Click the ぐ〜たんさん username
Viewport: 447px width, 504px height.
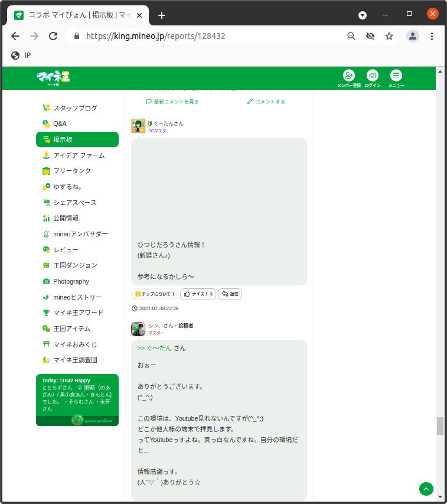[168, 123]
